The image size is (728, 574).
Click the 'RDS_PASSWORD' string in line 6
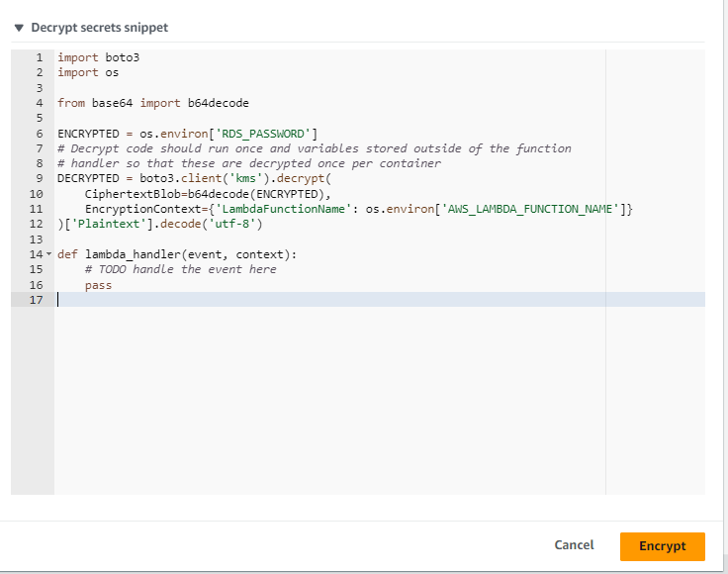[x=263, y=134]
